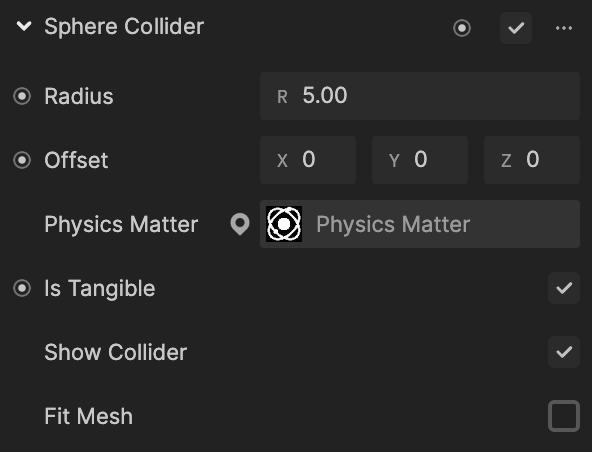Click the circle-dot icon beside Radius
The height and width of the screenshot is (452, 592).
(x=22, y=96)
